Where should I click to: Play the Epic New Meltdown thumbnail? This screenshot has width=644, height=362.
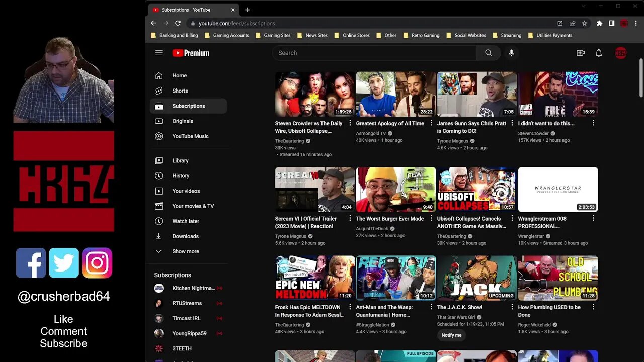(x=315, y=278)
